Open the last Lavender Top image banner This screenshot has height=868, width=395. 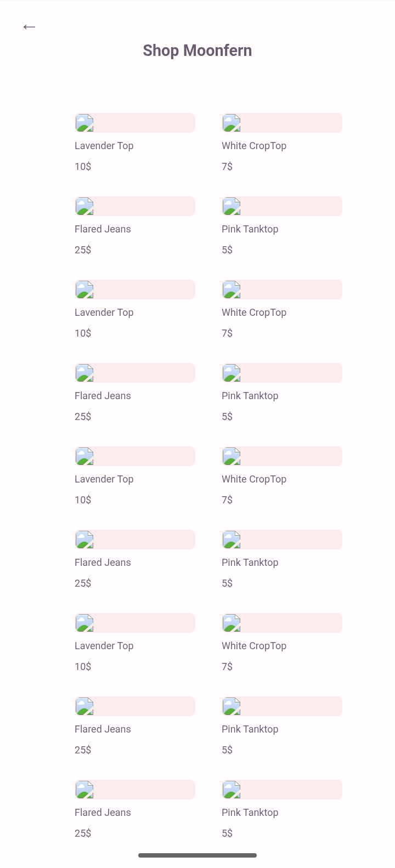tap(135, 623)
